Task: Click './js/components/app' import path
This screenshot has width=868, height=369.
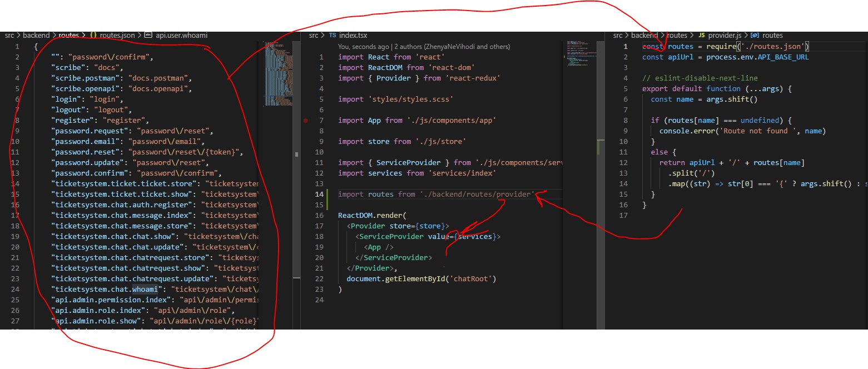Action: click(452, 121)
